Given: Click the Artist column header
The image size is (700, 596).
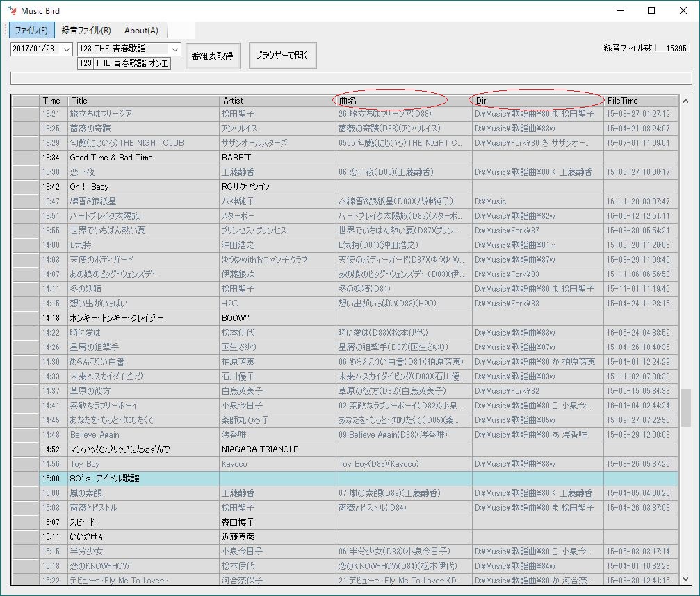Looking at the screenshot, I should coord(277,101).
